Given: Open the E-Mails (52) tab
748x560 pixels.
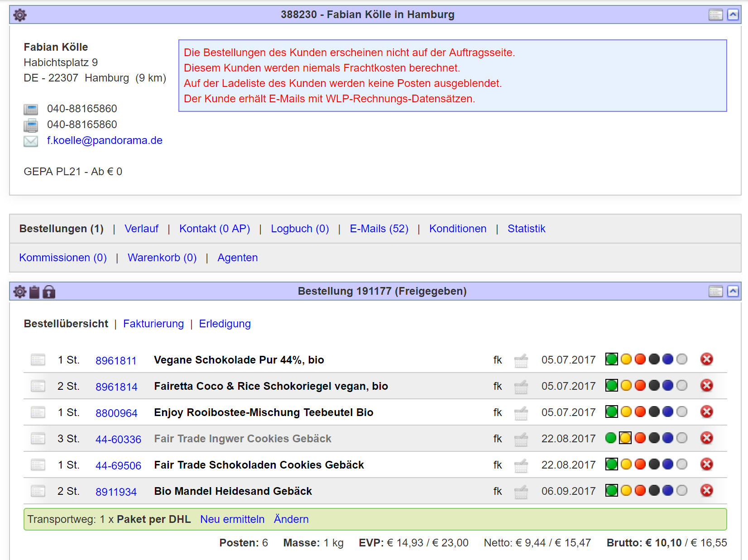Looking at the screenshot, I should click(379, 229).
